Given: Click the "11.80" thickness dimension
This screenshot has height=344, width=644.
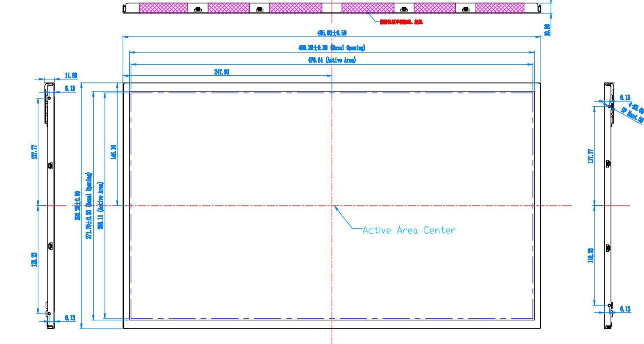Looking at the screenshot, I should (x=71, y=76).
